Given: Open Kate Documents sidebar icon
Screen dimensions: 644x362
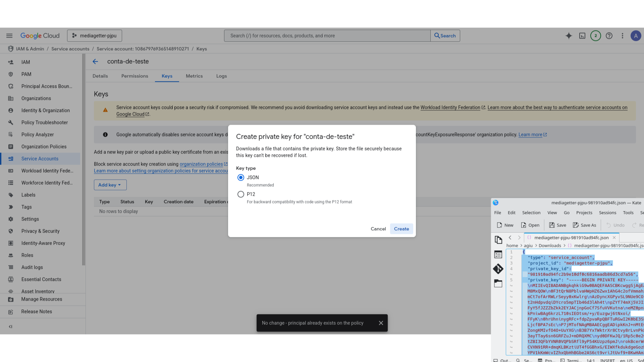Looking at the screenshot, I should click(498, 240).
